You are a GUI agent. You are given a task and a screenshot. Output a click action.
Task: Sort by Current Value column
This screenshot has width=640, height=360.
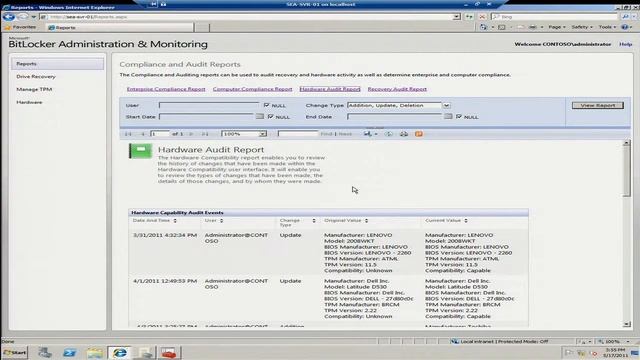point(466,221)
